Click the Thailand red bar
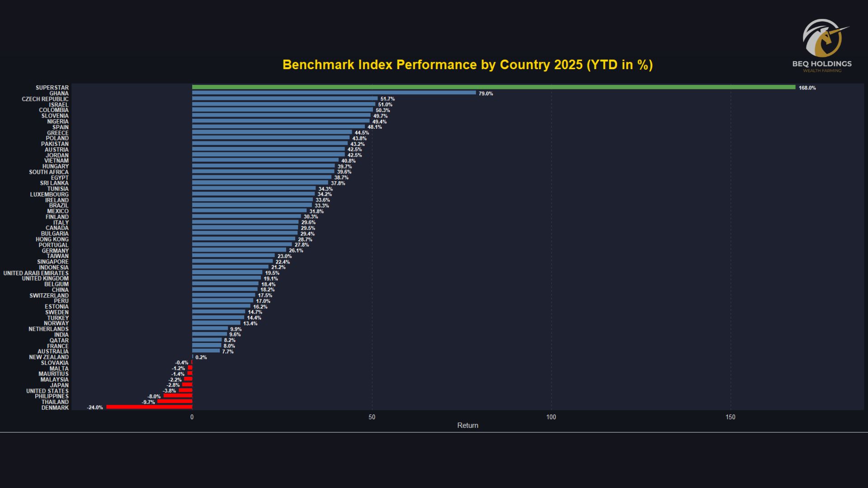This screenshot has width=868, height=488. point(175,402)
